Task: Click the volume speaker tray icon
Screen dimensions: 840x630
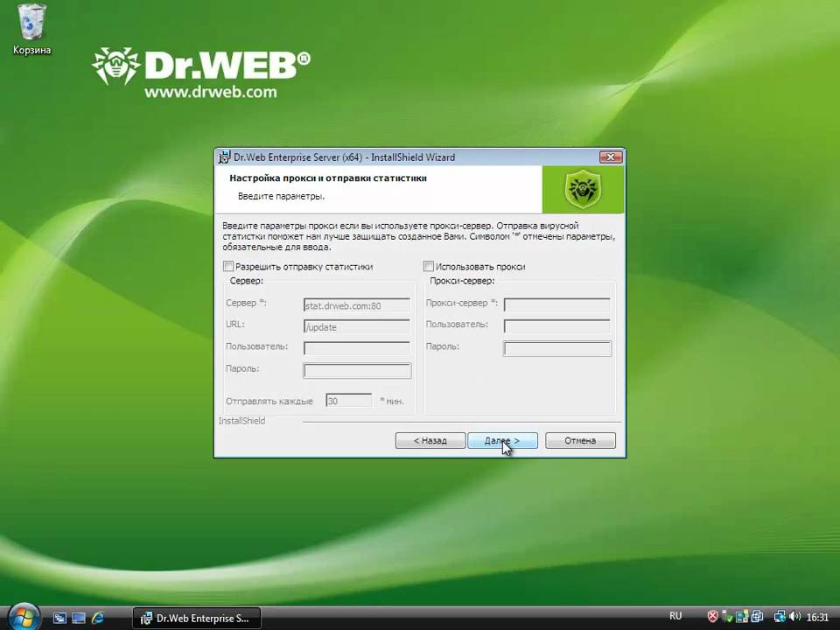Action: [795, 617]
